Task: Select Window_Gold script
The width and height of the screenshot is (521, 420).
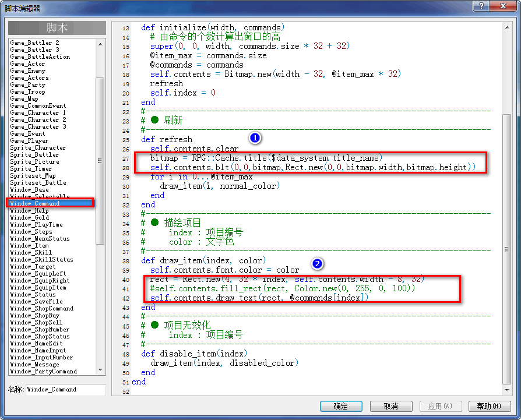Action: (29, 217)
